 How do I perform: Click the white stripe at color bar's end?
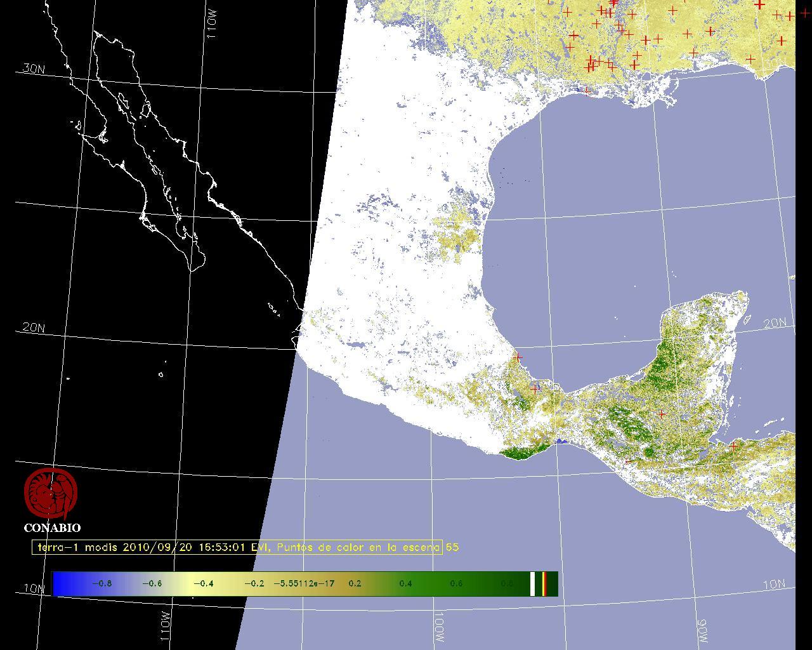click(x=533, y=584)
